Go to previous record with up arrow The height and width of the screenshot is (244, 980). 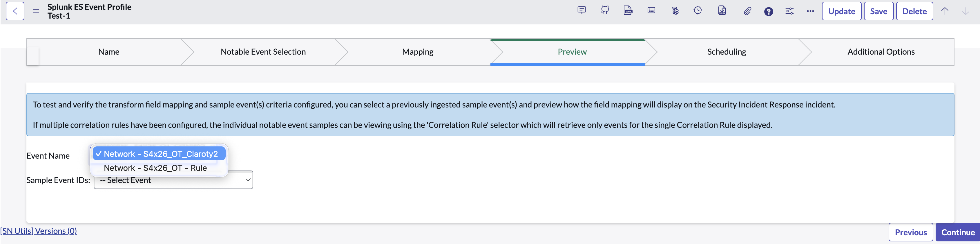[945, 11]
